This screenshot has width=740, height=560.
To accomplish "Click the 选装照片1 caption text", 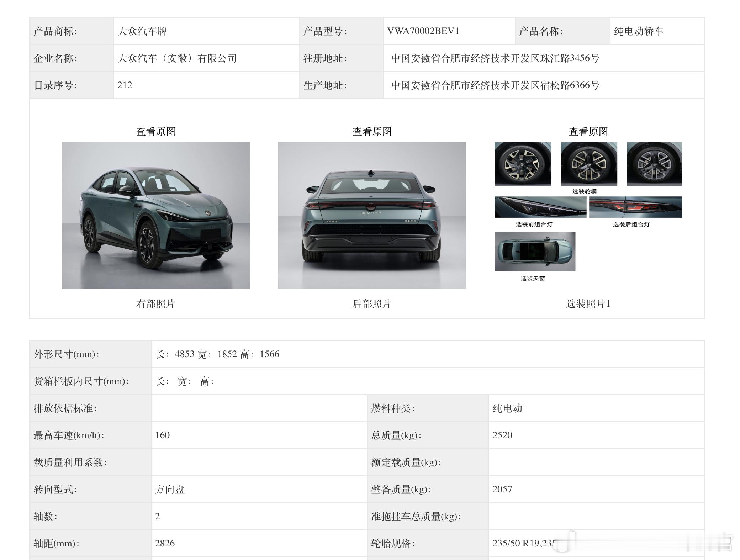I will point(588,304).
